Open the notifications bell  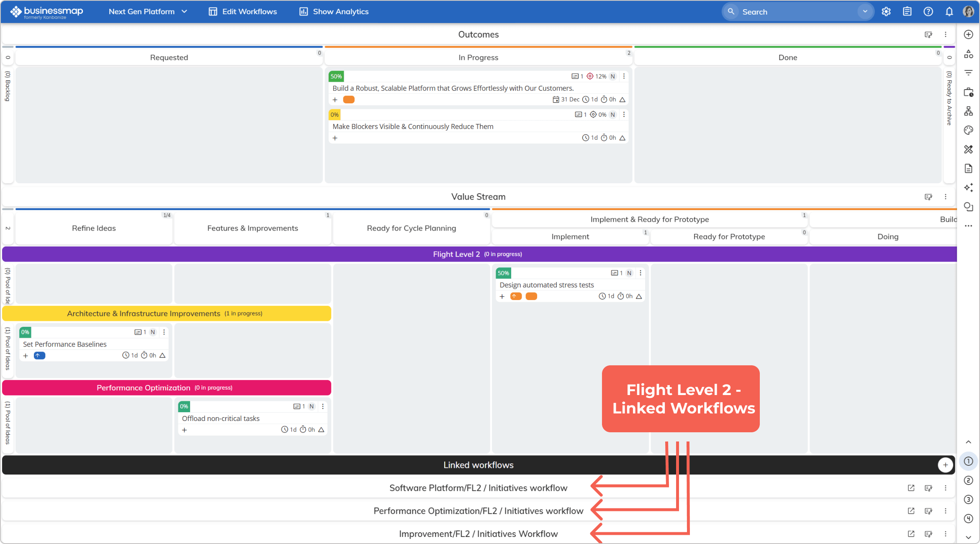[949, 12]
